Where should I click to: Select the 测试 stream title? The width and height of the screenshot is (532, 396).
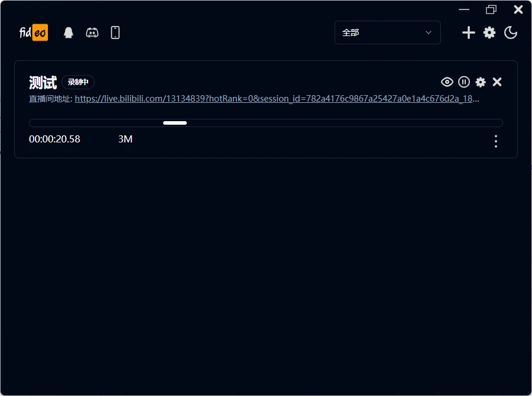point(43,83)
